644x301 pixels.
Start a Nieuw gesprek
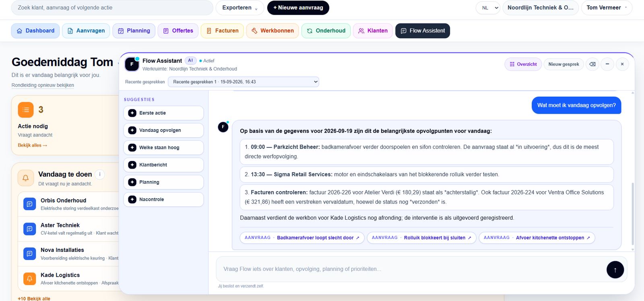[x=563, y=64]
